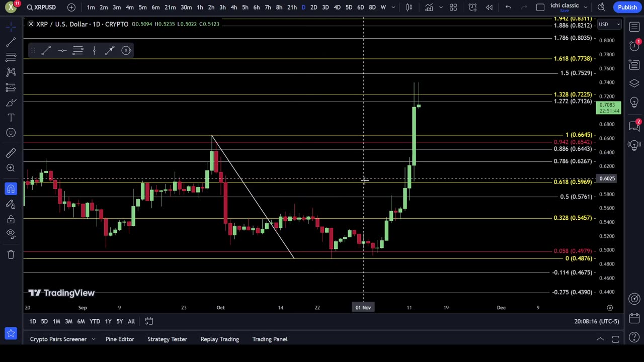
Task: Open the indicators menu
Action: (x=429, y=7)
